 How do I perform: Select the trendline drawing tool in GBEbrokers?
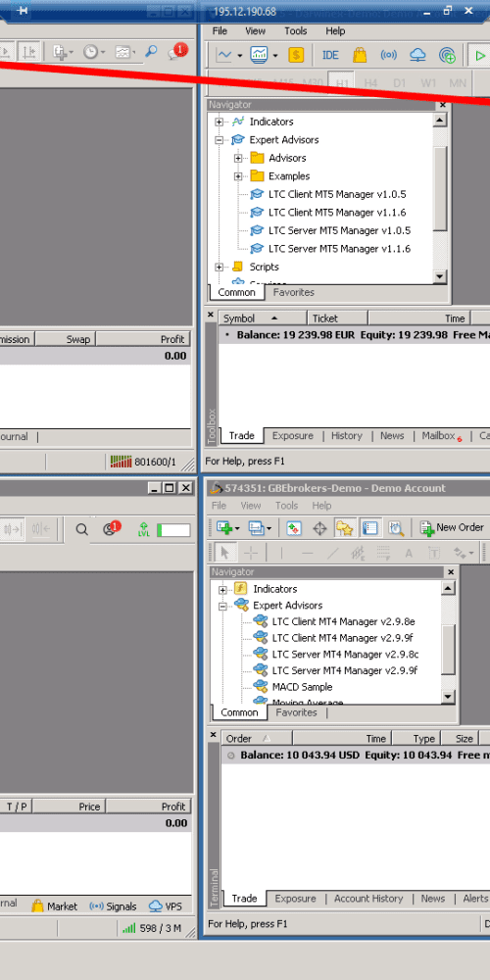(x=334, y=553)
